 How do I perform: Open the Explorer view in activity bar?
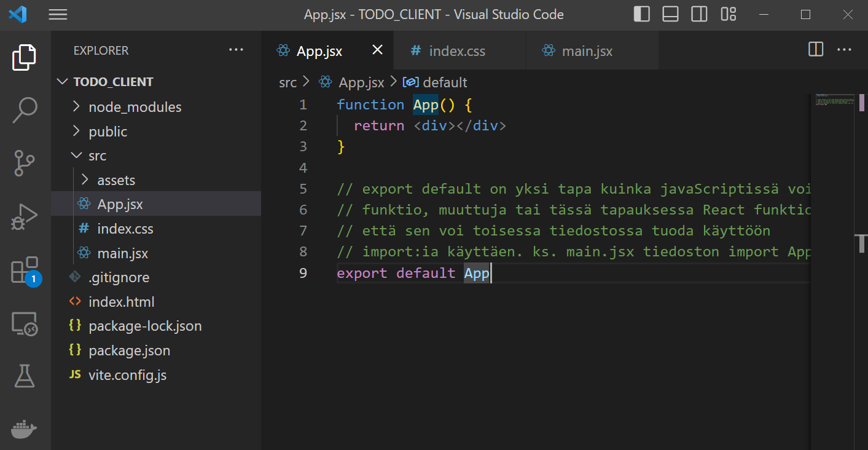click(x=25, y=57)
